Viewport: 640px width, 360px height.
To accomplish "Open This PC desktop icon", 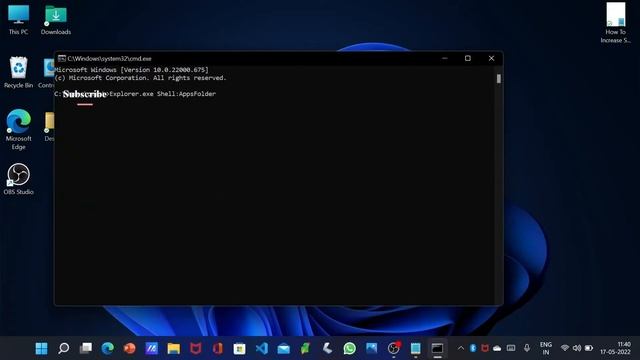I will [18, 20].
